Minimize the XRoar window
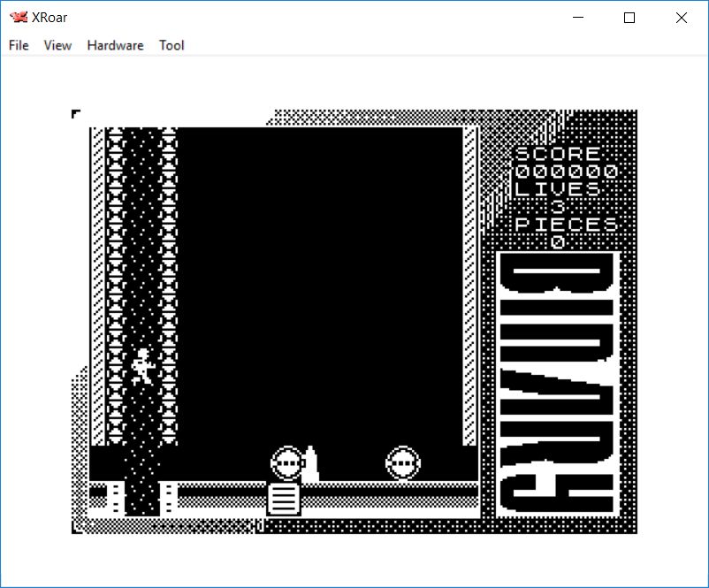 [x=579, y=18]
